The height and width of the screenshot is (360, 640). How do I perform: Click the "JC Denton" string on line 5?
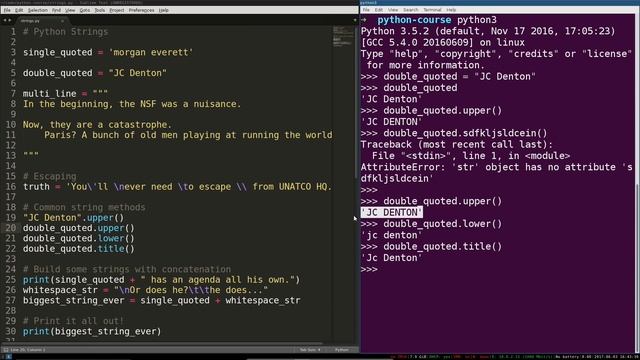pyautogui.click(x=138, y=73)
